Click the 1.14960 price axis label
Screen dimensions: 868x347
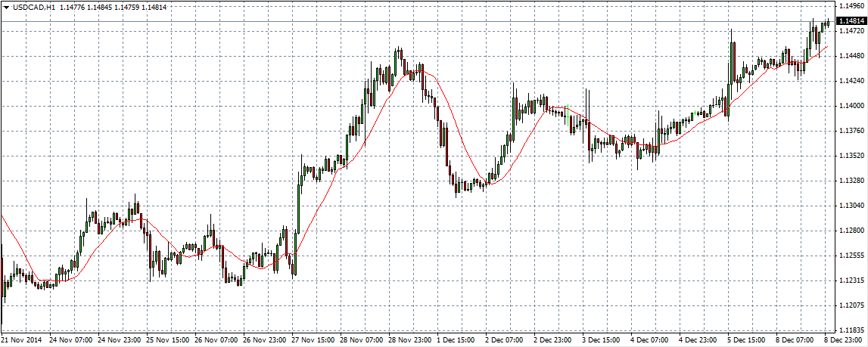851,7
